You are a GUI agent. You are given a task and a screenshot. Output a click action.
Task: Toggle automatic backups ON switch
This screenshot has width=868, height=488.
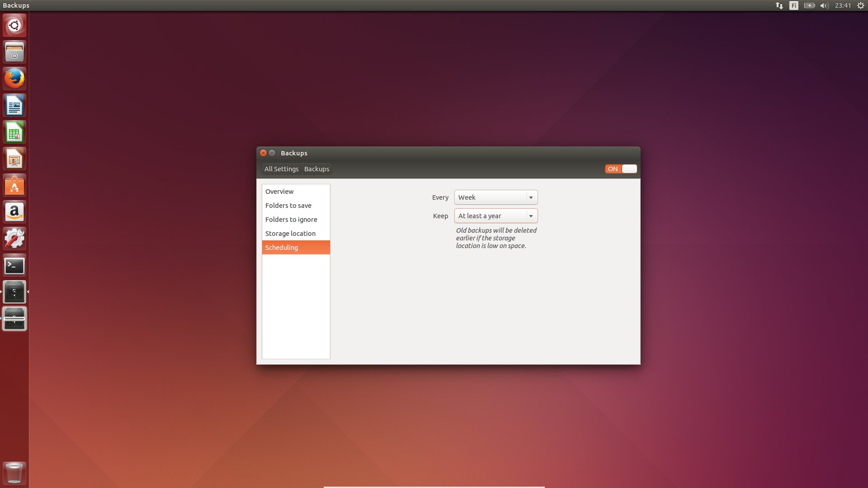(621, 169)
